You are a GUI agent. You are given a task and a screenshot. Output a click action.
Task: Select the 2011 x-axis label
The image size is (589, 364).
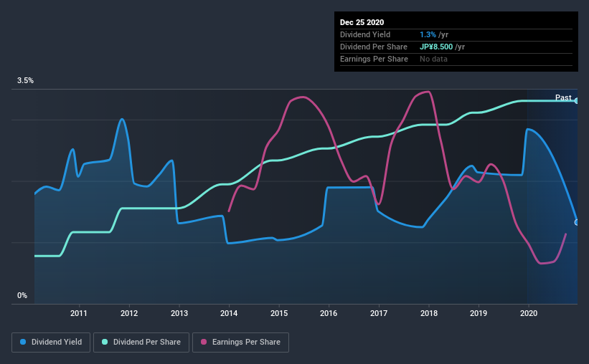[x=78, y=313]
